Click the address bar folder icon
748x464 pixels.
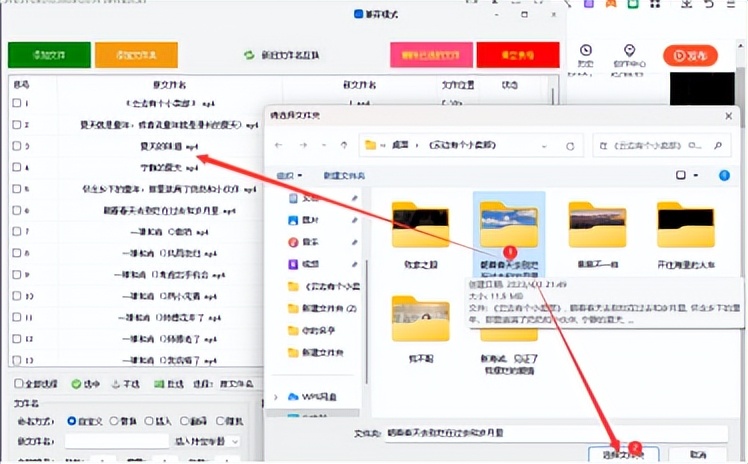coord(371,145)
